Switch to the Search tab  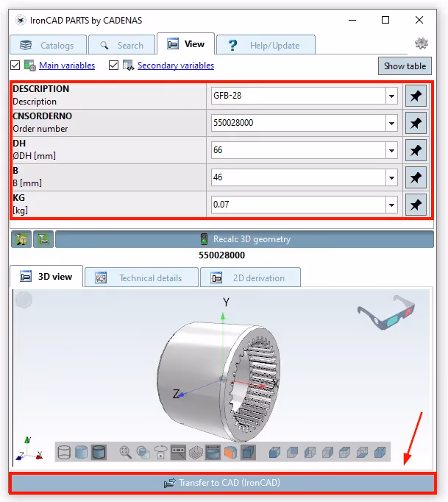coord(121,45)
